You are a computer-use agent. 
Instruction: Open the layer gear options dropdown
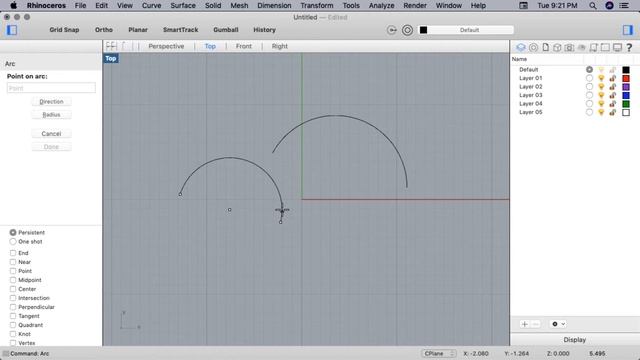(x=558, y=324)
